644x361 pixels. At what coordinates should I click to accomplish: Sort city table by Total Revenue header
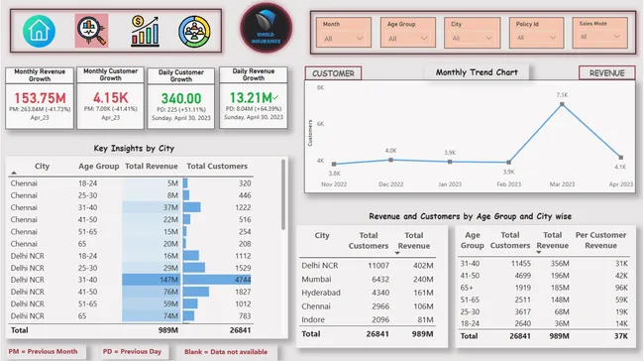pyautogui.click(x=413, y=241)
